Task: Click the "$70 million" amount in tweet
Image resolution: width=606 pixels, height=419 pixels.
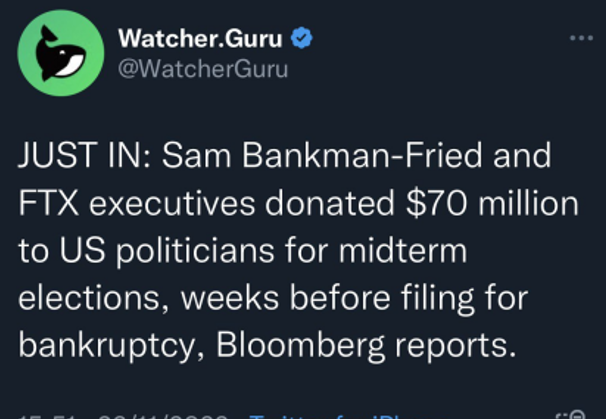Action: pyautogui.click(x=492, y=203)
